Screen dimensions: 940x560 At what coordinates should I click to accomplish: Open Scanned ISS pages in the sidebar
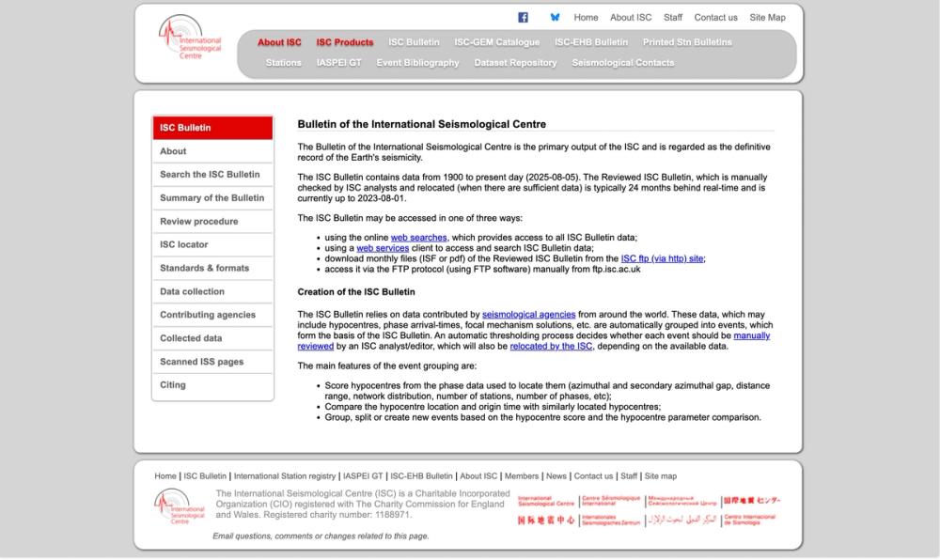coord(212,361)
